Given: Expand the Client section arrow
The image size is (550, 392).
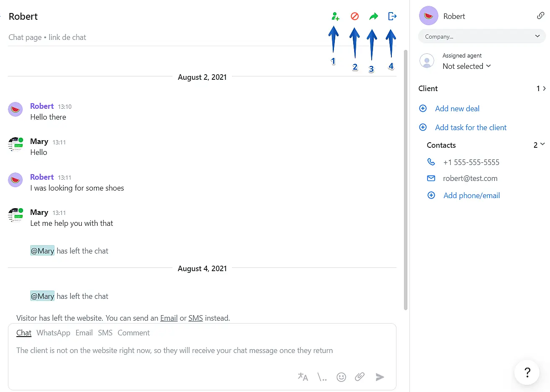Looking at the screenshot, I should [x=544, y=89].
